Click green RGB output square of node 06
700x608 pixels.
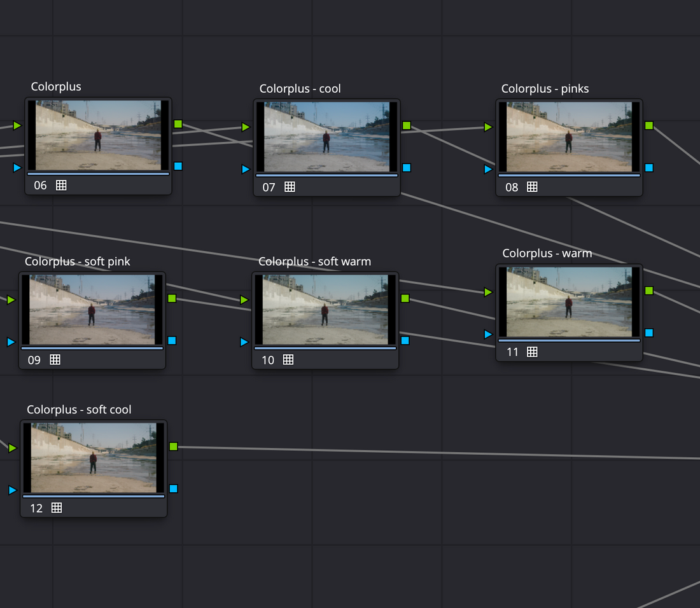pyautogui.click(x=178, y=124)
